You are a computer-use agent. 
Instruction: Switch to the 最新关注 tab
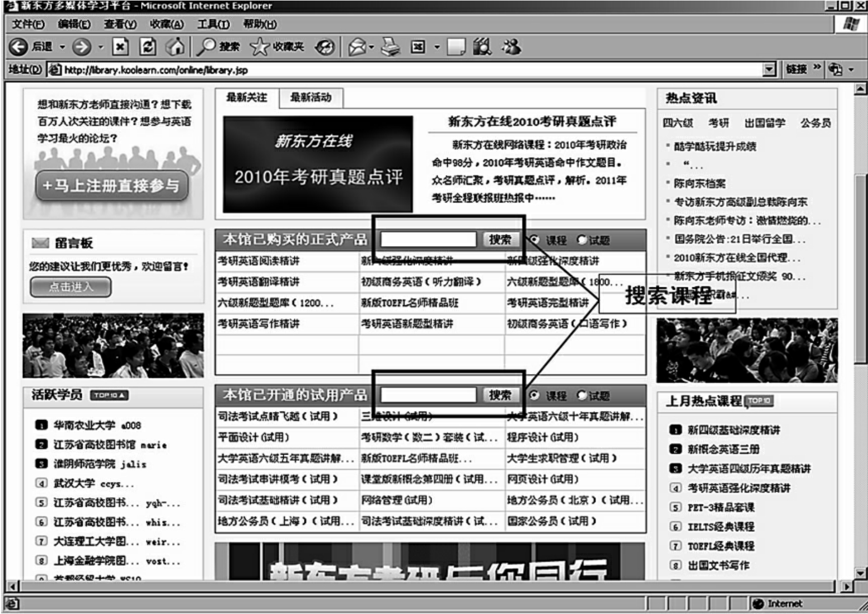click(247, 97)
